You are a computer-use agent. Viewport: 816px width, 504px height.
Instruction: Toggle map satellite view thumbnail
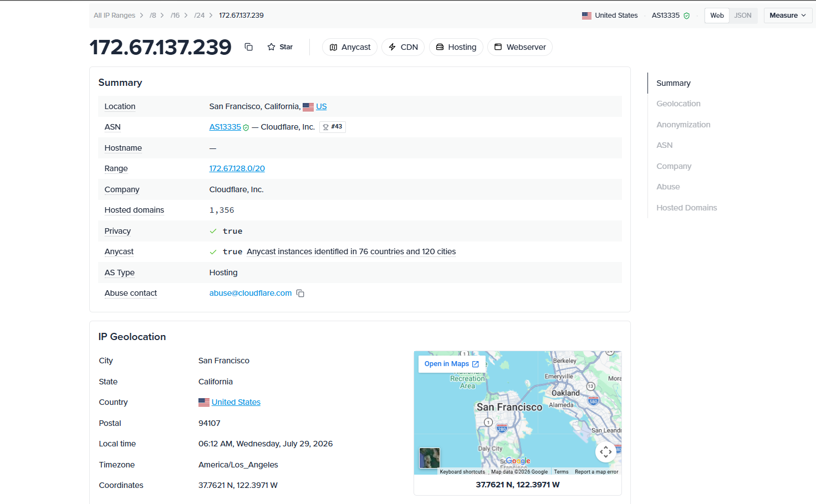tap(430, 458)
